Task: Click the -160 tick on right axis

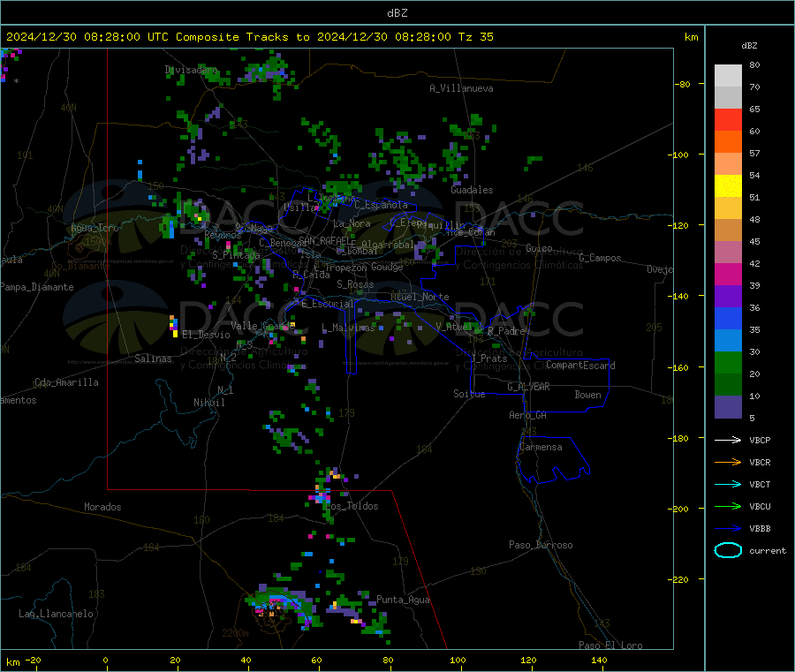Action: tap(679, 367)
